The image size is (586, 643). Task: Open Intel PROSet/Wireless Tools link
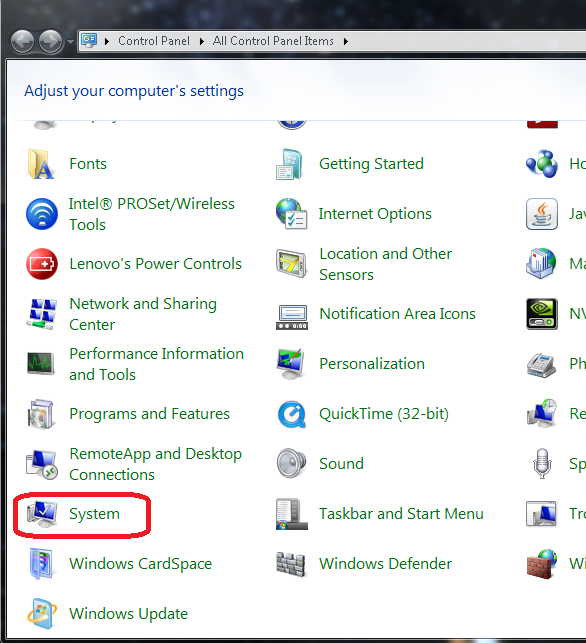[x=152, y=214]
